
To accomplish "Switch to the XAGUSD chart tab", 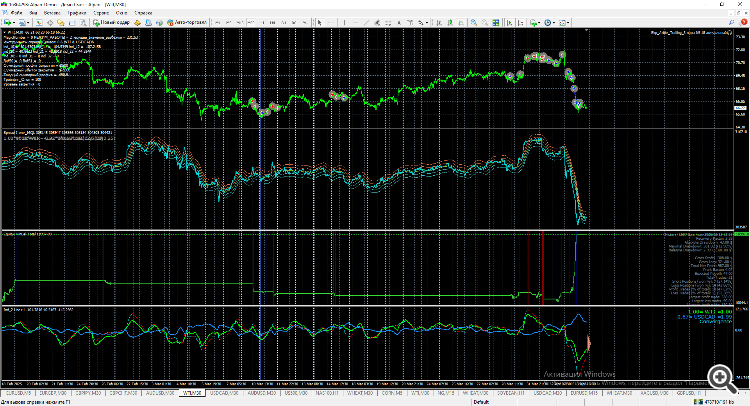I will (653, 393).
